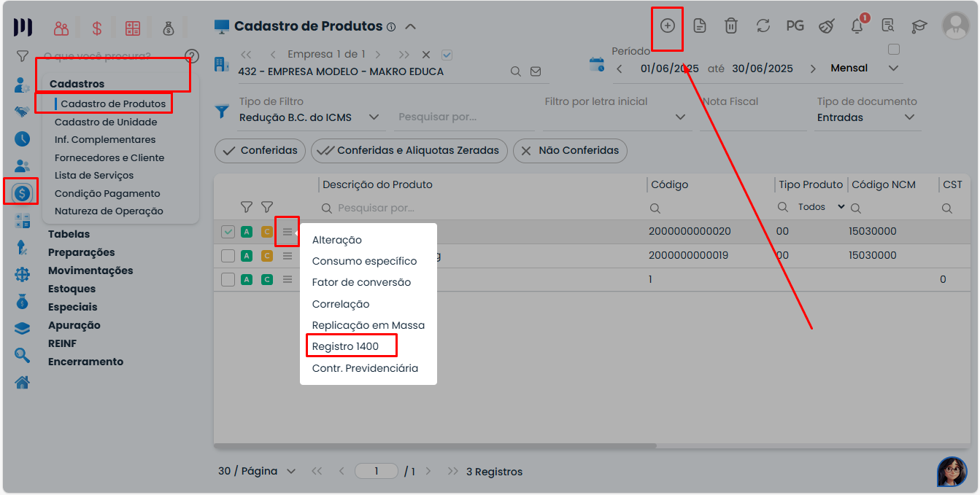The height and width of the screenshot is (495, 980).
Task: Open the virtual assistant avatar
Action: click(x=952, y=472)
